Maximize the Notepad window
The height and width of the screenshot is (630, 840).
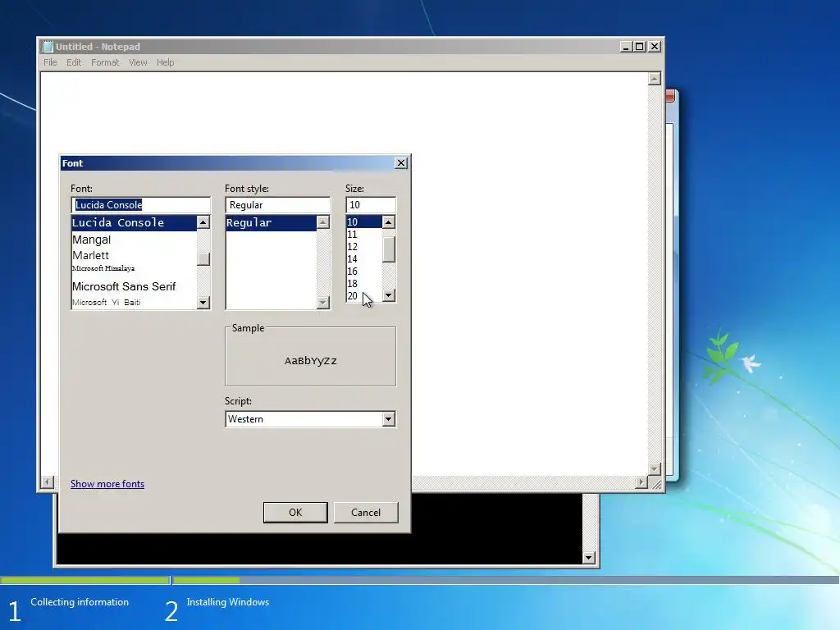pyautogui.click(x=639, y=47)
